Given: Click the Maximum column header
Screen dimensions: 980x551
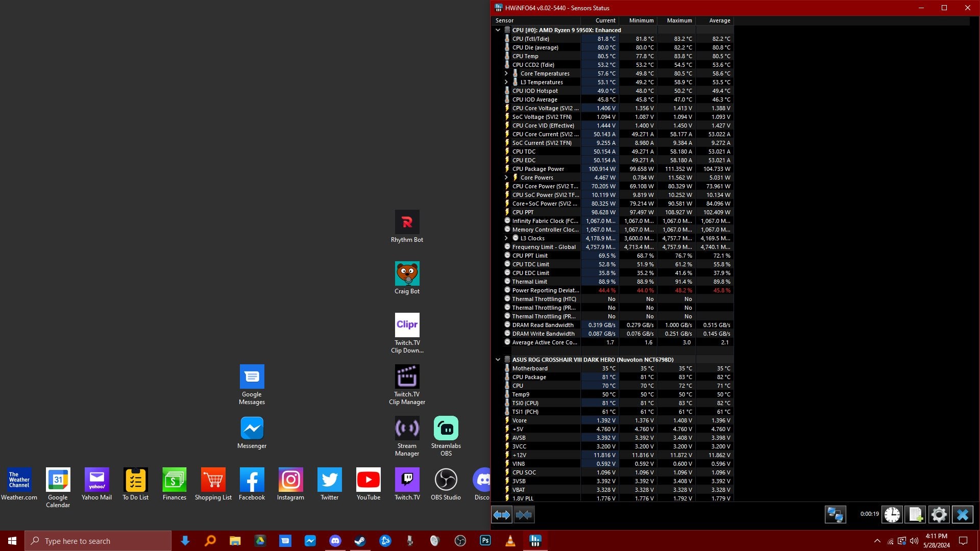Looking at the screenshot, I should 676,20.
